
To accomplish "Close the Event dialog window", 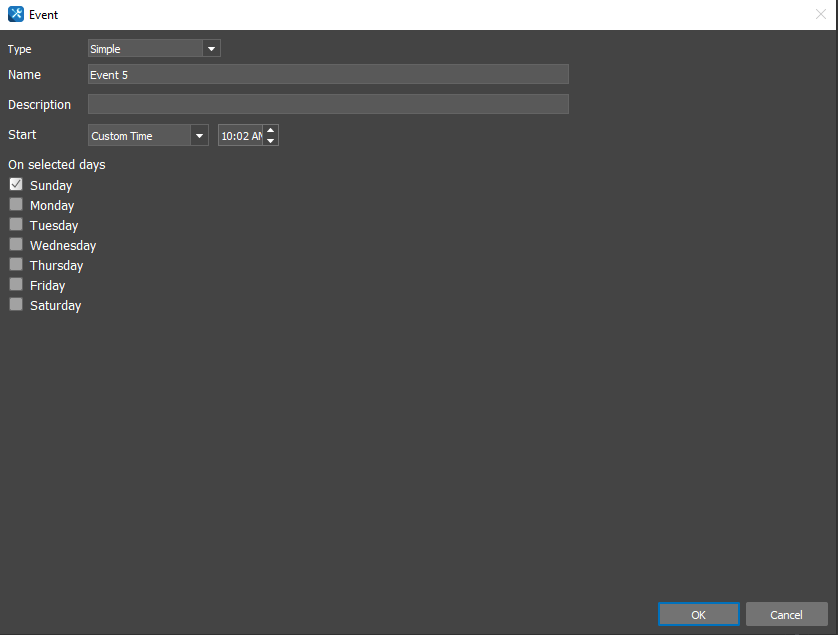I will point(821,15).
